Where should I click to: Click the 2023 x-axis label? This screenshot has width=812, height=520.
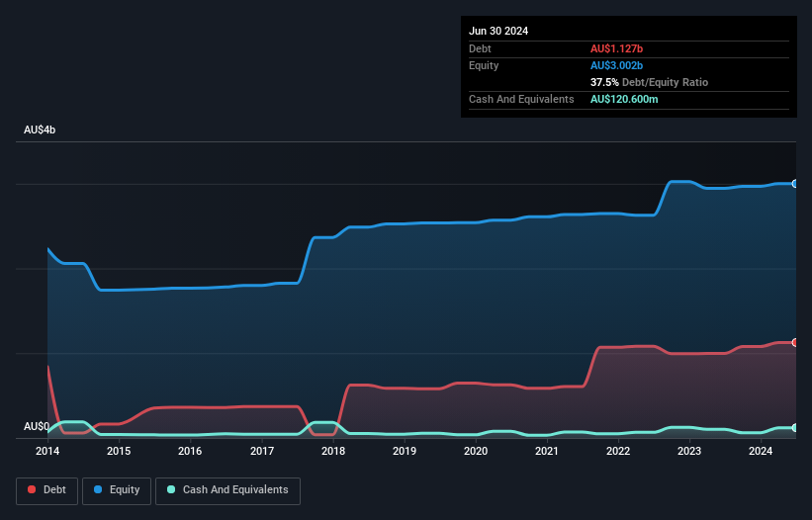[689, 451]
